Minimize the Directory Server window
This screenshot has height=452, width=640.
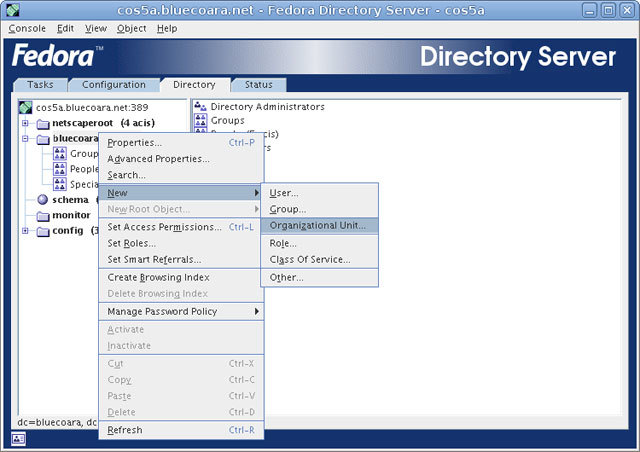tap(589, 10)
